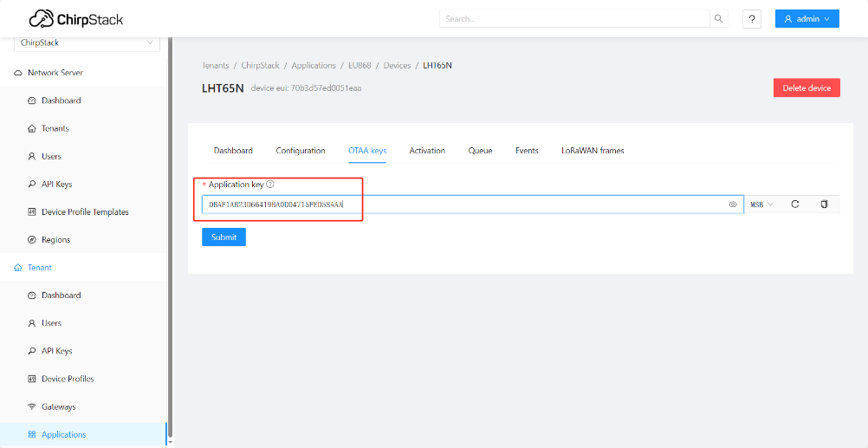Viewport: 868px width, 448px height.
Task: Open the LoRaWAN frames tab
Action: (593, 151)
